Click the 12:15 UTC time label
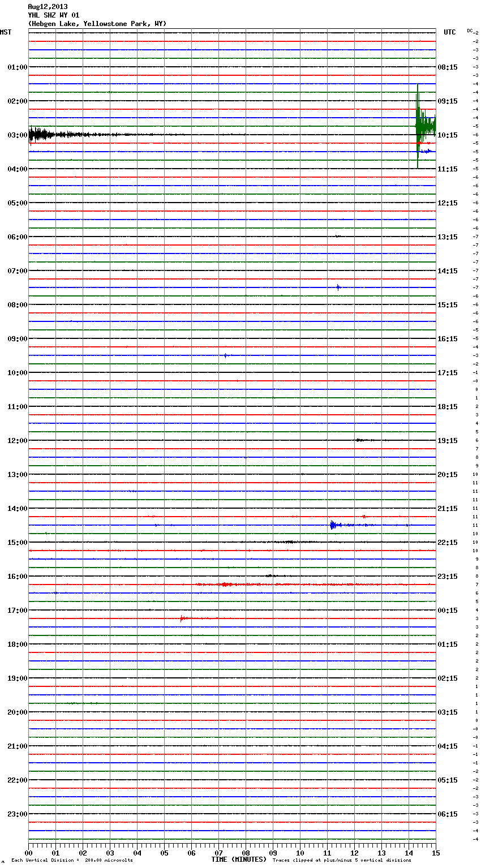 [448, 203]
